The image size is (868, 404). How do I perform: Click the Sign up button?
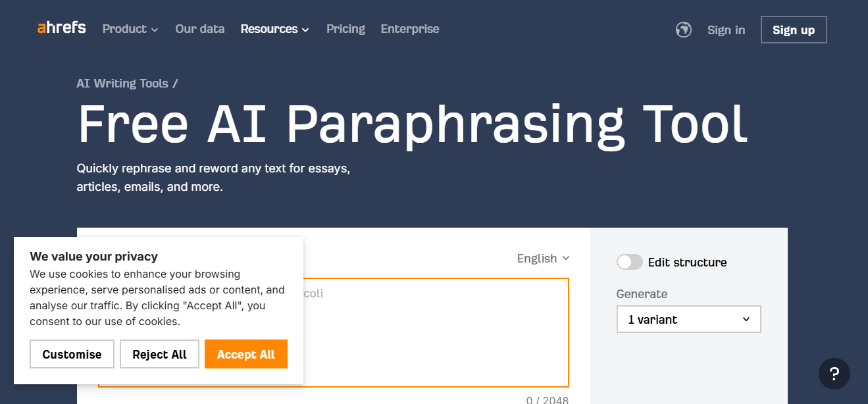point(794,30)
